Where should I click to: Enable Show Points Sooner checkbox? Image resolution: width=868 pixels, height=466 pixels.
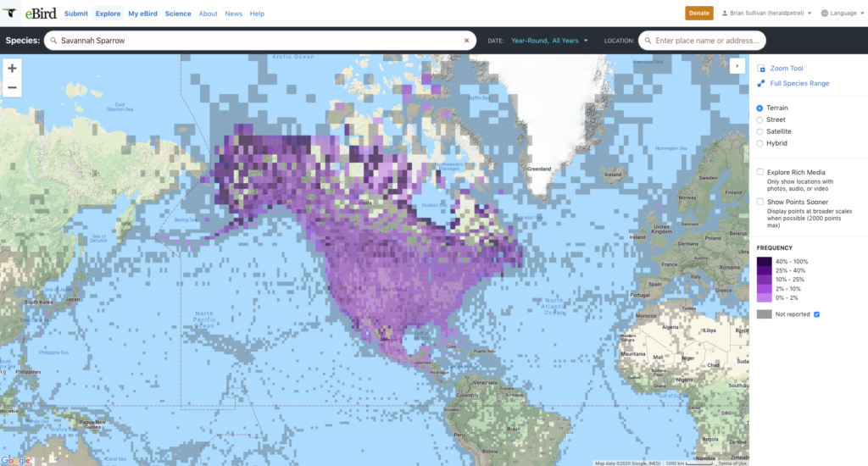coord(760,202)
